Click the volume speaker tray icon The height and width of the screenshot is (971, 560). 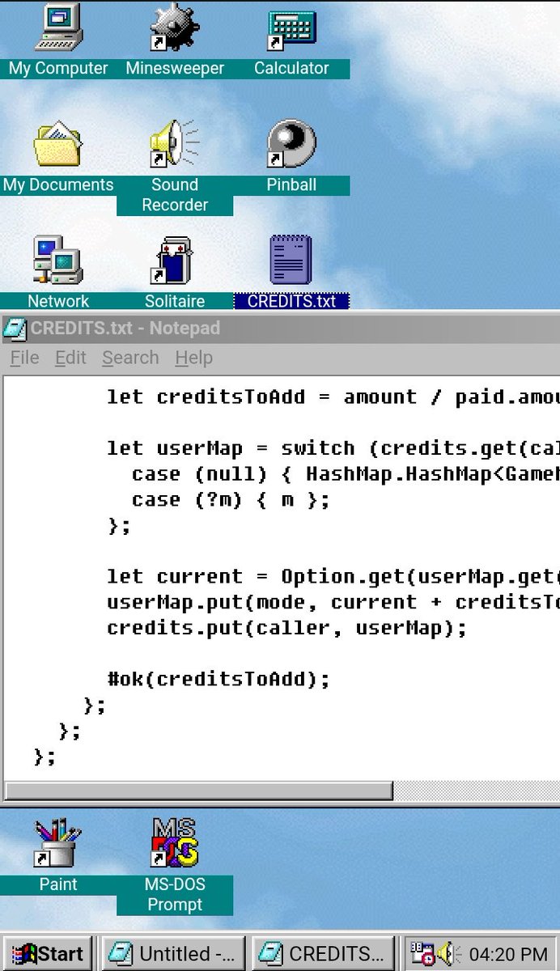click(448, 955)
